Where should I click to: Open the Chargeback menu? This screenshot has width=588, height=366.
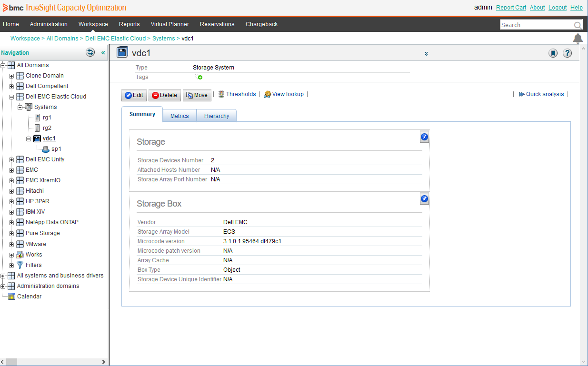[262, 24]
